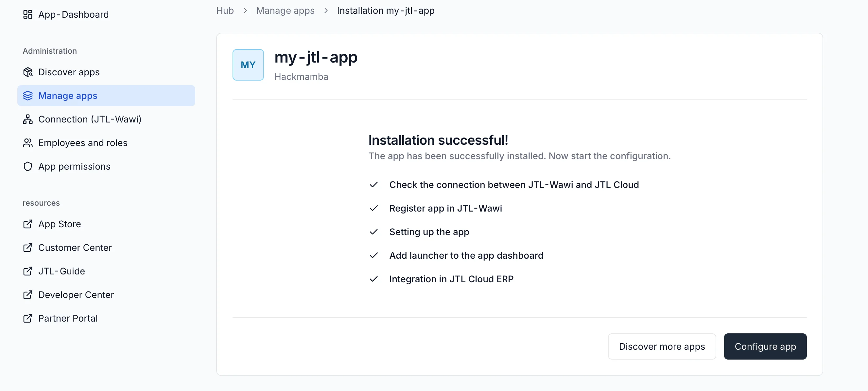The width and height of the screenshot is (868, 391).
Task: Click checkmark beside Integration in JTL Cloud ERP
Action: [374, 279]
